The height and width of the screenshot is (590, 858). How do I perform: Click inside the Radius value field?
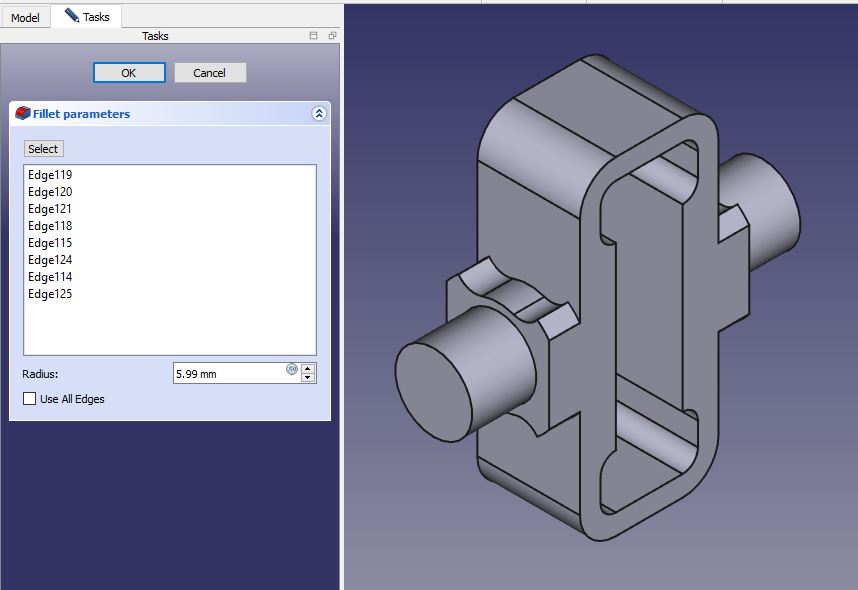[x=228, y=374]
